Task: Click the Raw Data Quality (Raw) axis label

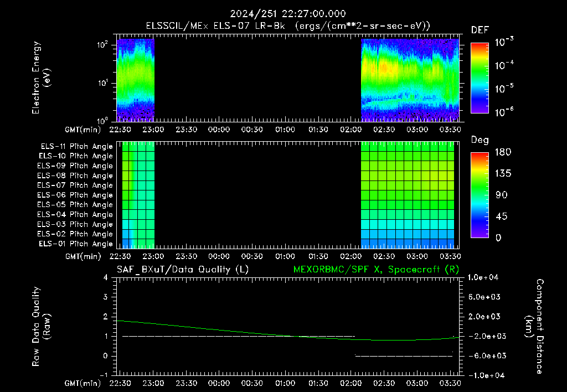Action: tap(41, 327)
